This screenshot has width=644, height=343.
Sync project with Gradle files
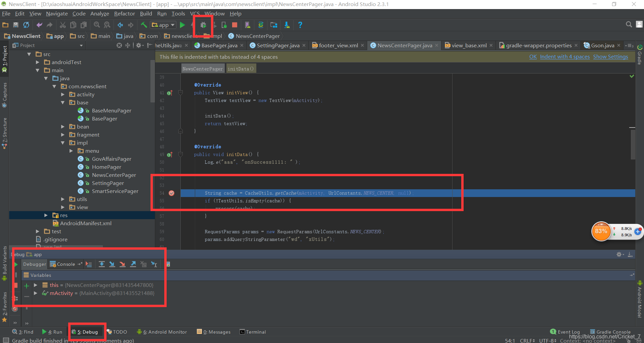point(261,24)
